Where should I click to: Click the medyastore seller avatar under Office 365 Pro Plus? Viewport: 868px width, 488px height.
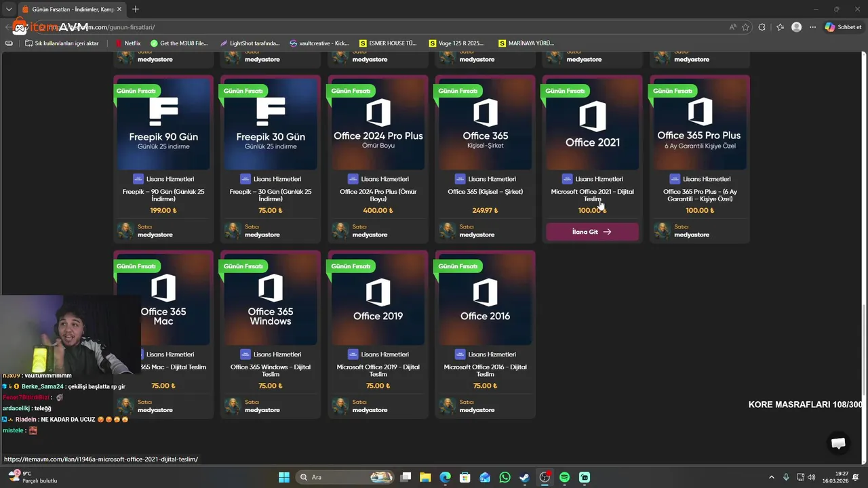point(662,231)
